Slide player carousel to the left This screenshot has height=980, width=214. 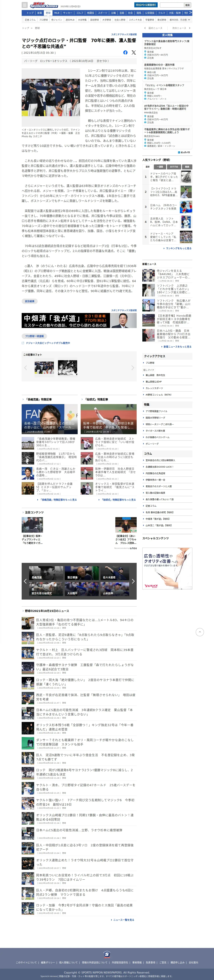(x=25, y=581)
